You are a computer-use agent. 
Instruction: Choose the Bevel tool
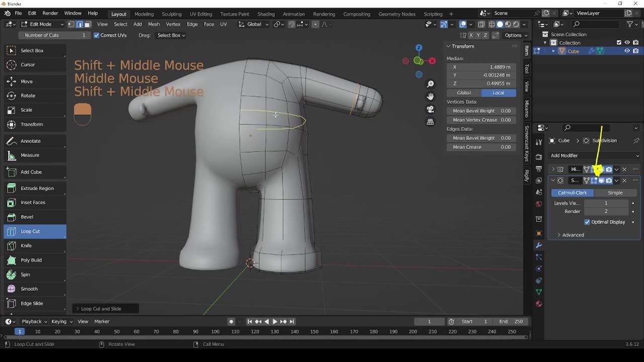click(35, 217)
